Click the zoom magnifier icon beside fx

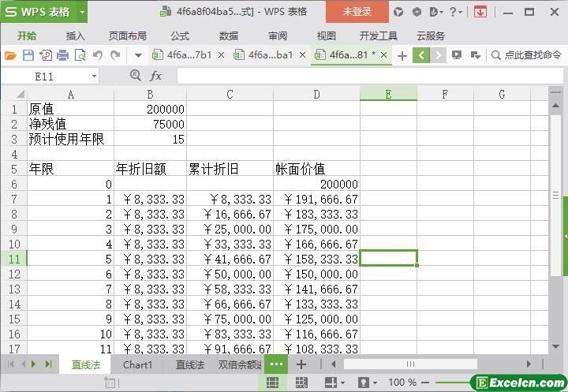(x=136, y=76)
